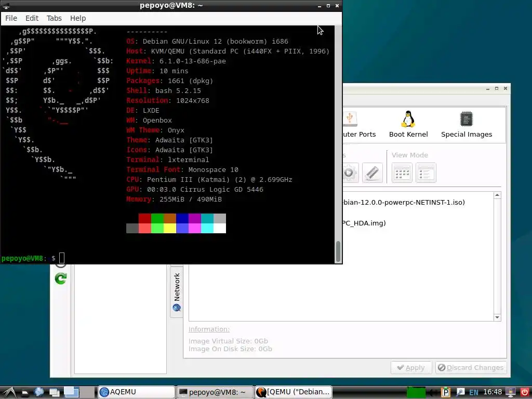The image size is (532, 399).
Task: Click the EN keyboard layout indicator
Action: pos(474,393)
